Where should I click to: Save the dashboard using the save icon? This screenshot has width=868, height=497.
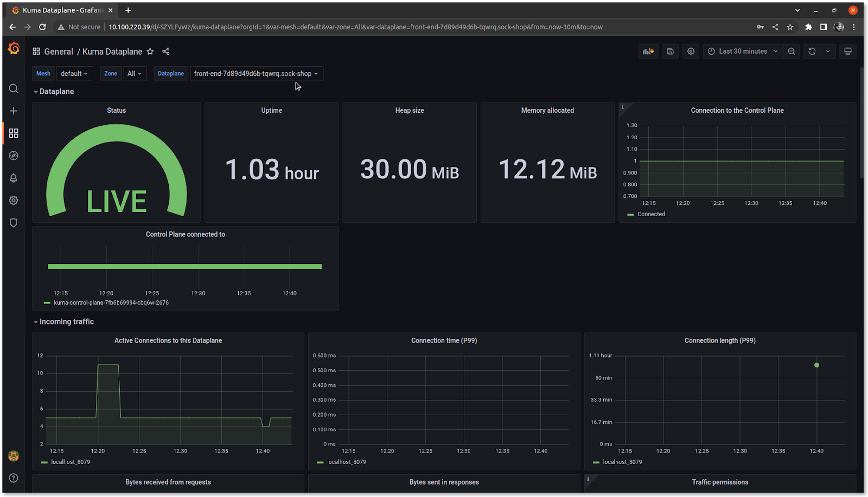tap(670, 51)
